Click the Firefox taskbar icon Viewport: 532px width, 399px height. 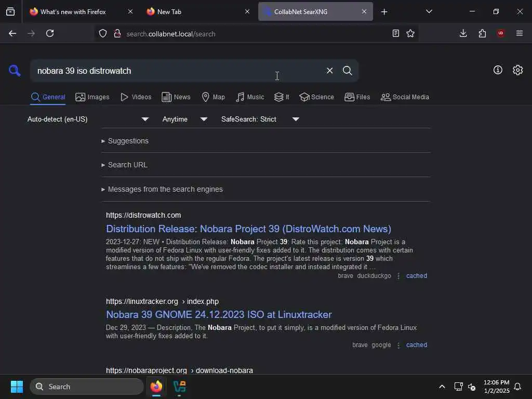pos(156,387)
